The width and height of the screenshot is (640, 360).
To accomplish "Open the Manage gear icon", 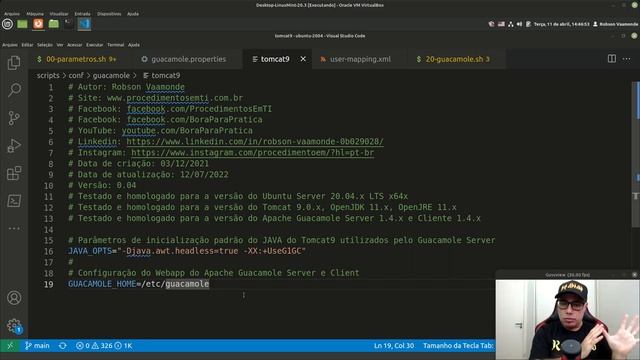I will point(14,325).
